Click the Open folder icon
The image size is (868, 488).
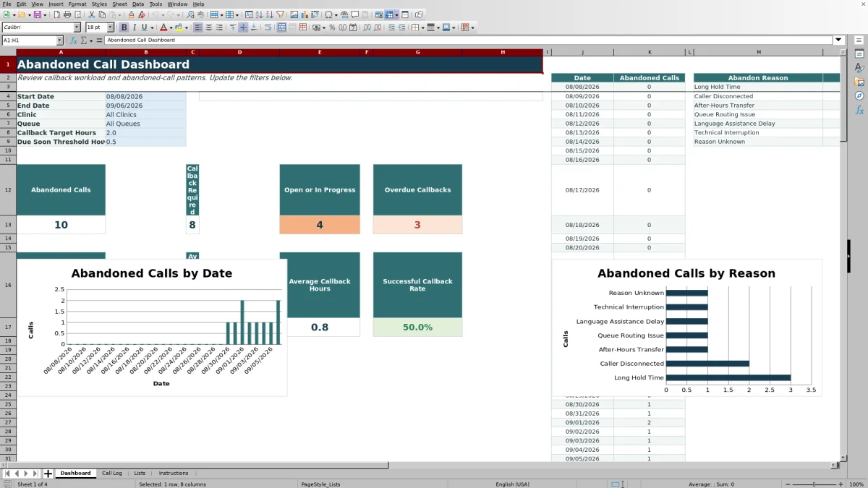pyautogui.click(x=22, y=14)
